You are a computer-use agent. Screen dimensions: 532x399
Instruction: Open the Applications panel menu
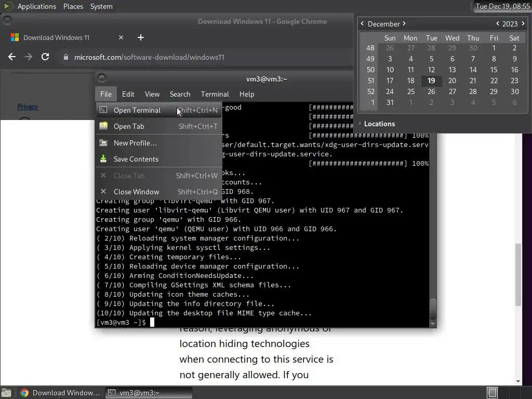pyautogui.click(x=37, y=6)
